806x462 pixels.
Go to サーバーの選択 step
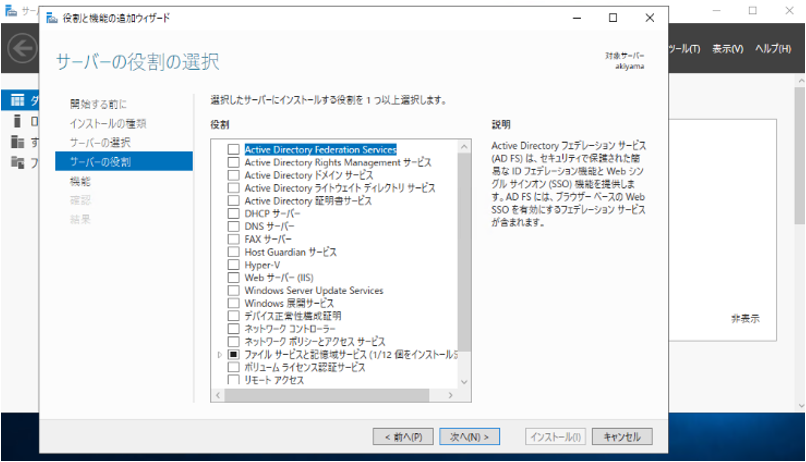coord(100,142)
